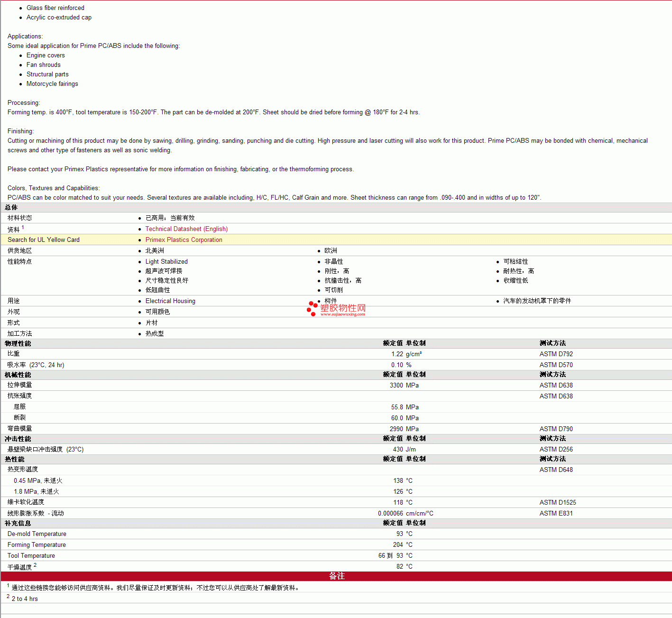Click the 'ASTM D1525' test method
Image resolution: width=672 pixels, height=618 pixels.
click(x=558, y=502)
